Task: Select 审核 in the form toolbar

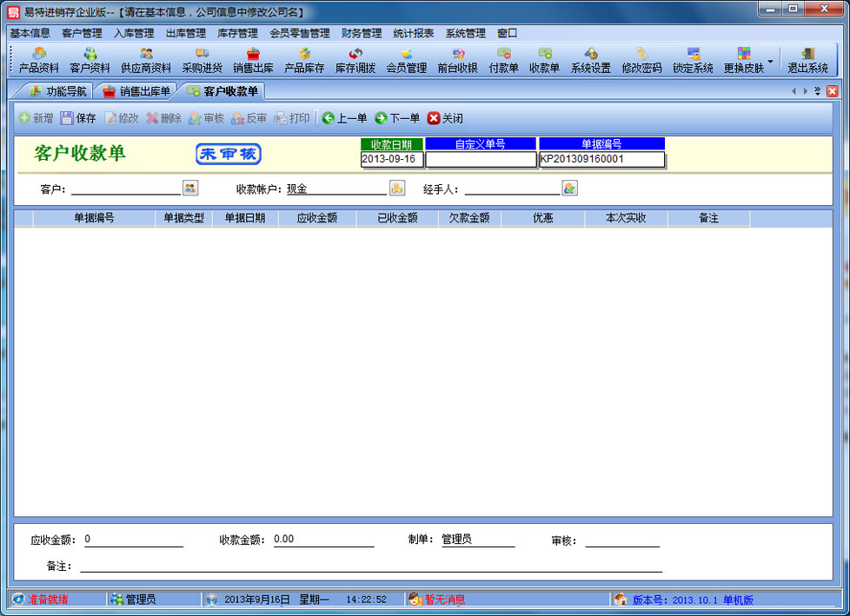Action: click(207, 118)
